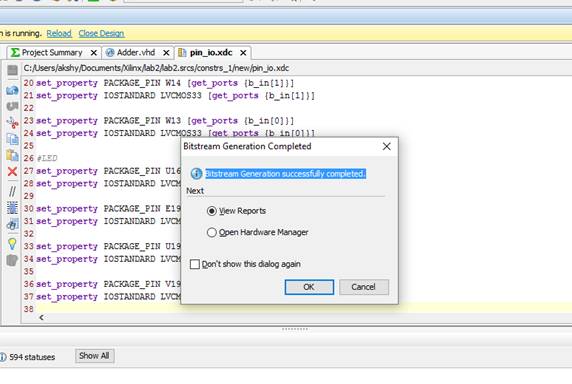Click the highlighted 'Bitstream Generation successfully completed.' text
This screenshot has width=572, height=384.
285,174
